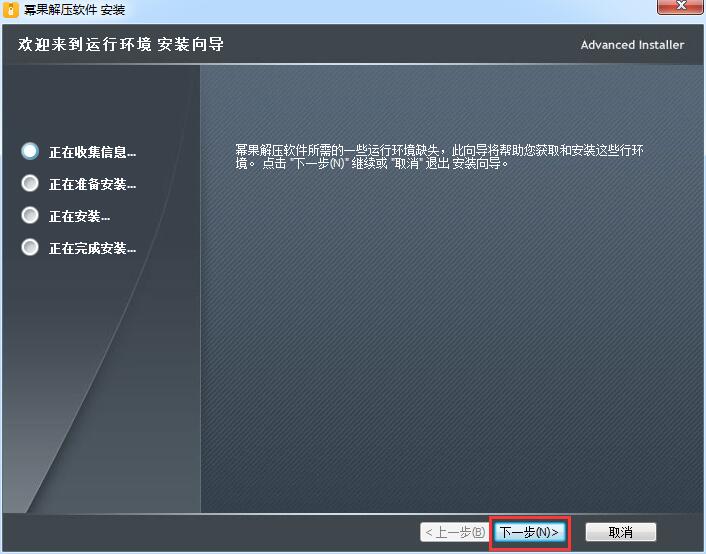706x554 pixels.
Task: Click the 下一步(N) next button
Action: point(530,532)
